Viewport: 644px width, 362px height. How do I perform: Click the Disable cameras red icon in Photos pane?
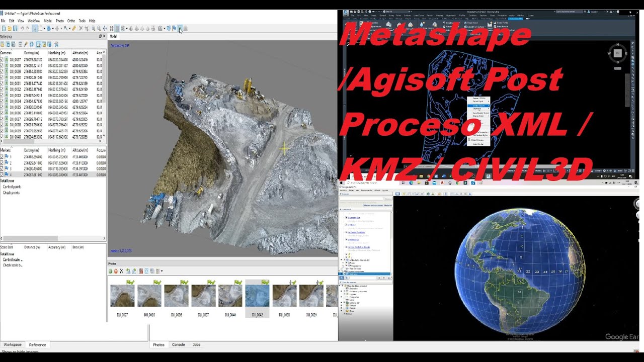point(116,271)
